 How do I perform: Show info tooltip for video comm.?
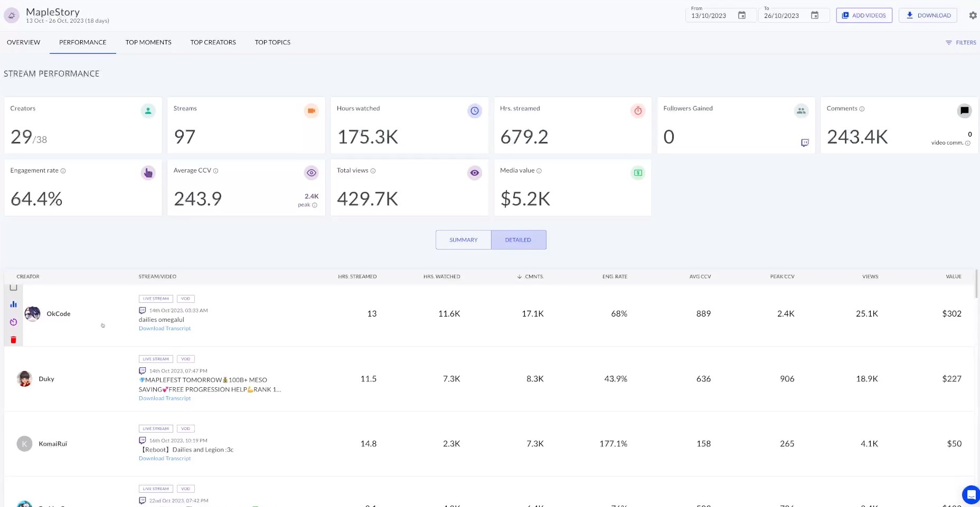click(968, 143)
